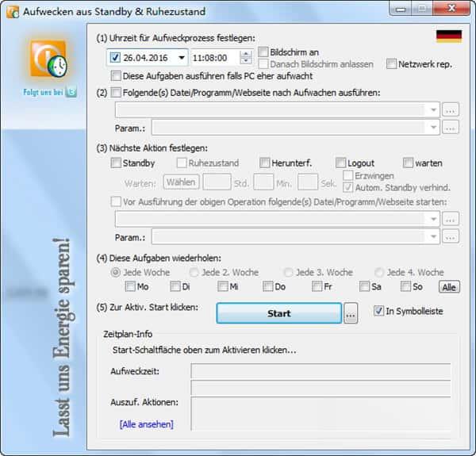Check the Mi weekday checkbox
Screen dimensions: 476x456
223,286
